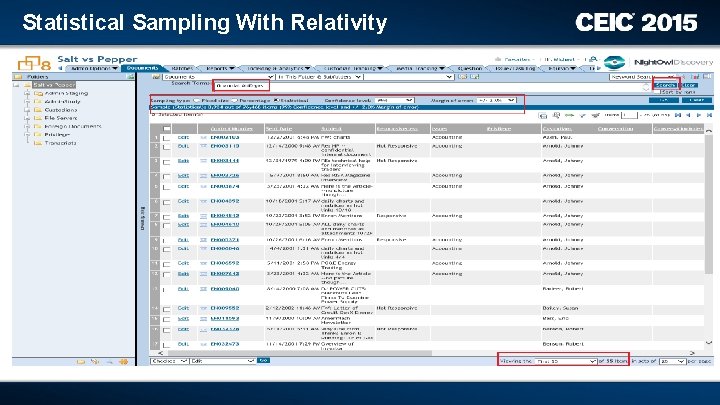
Task: Go to the previous results page
Action: pos(688,115)
